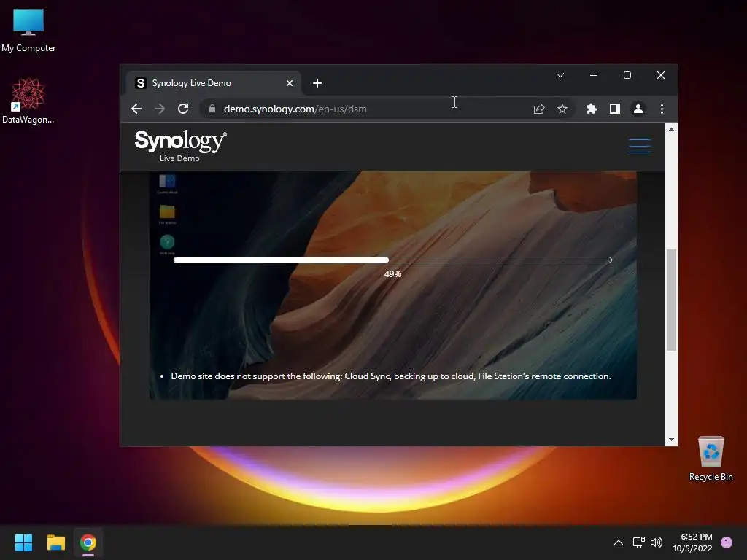Click the Chrome taskbar icon
Screen dimensions: 747x560
click(x=88, y=542)
